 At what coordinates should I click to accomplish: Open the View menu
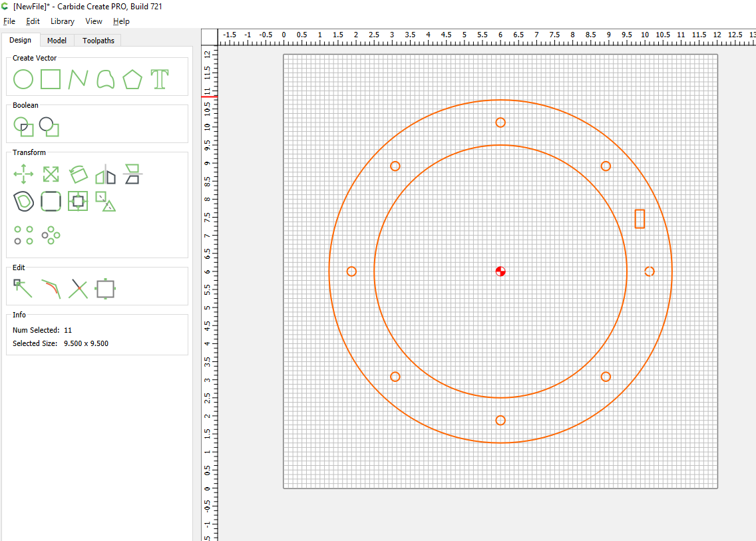94,21
